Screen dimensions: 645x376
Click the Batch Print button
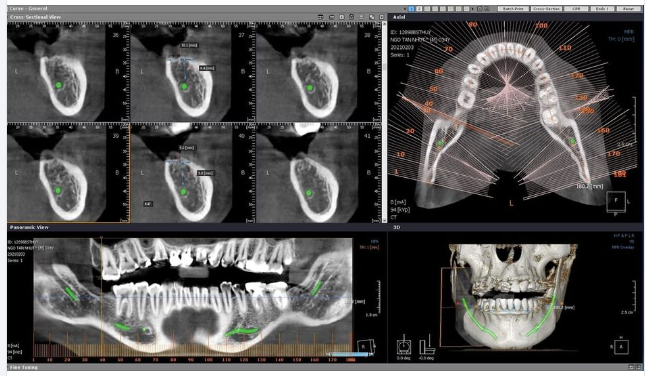513,9
